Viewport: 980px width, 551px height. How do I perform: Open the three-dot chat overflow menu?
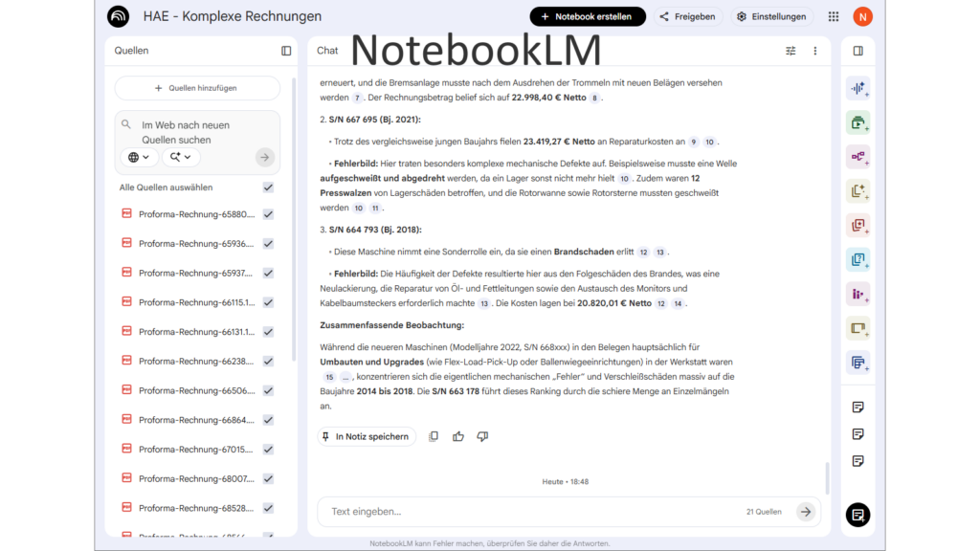tap(814, 50)
